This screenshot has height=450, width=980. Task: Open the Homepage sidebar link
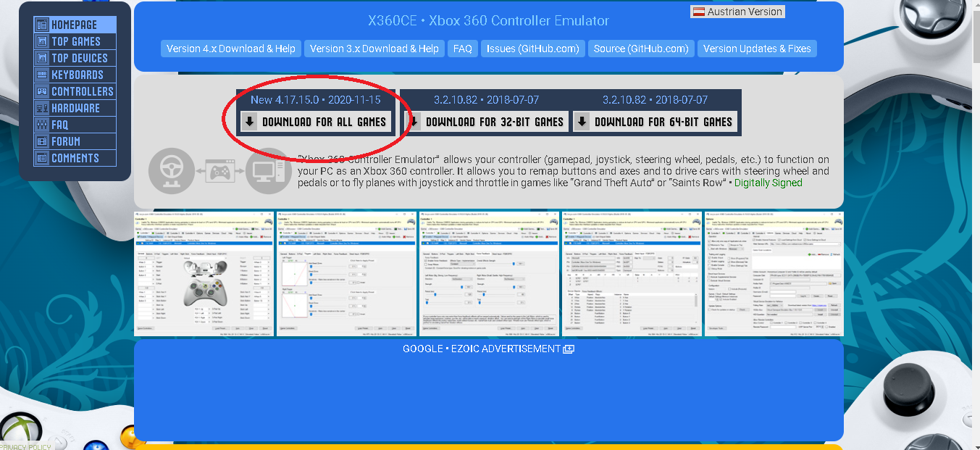[75, 25]
